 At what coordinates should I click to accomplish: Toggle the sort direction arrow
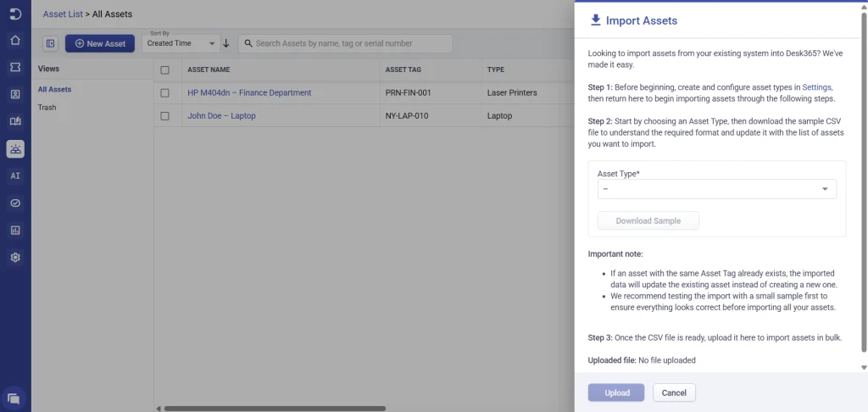(225, 43)
